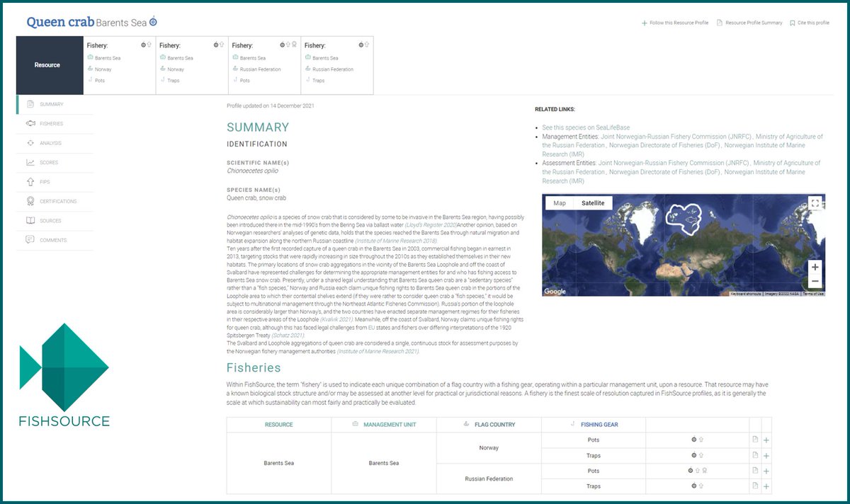Open the document icon beside the Norway Pots row
850x504 pixels.
coord(755,440)
